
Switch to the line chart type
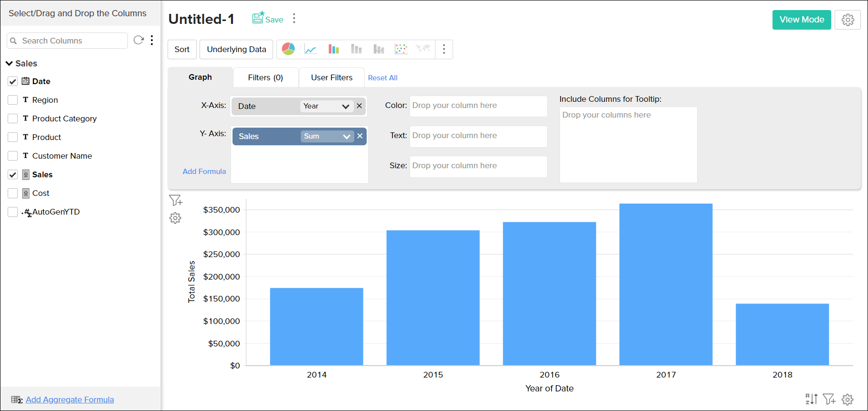(x=311, y=49)
